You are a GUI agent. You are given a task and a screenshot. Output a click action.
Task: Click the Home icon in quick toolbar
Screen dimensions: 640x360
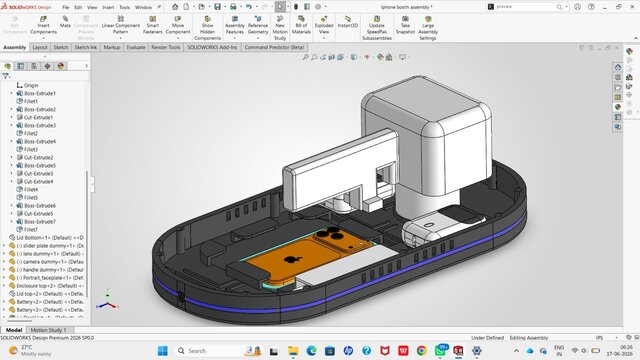click(x=175, y=7)
